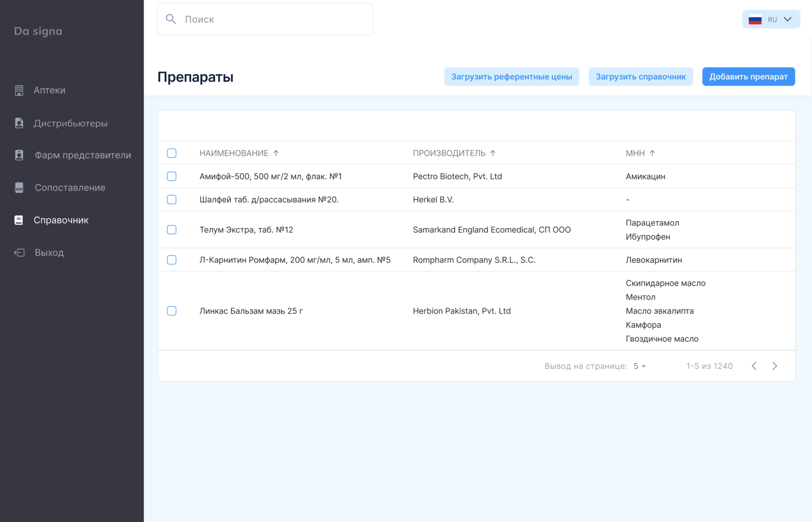
Task: Select Справочник in the sidebar menu
Action: 61,219
